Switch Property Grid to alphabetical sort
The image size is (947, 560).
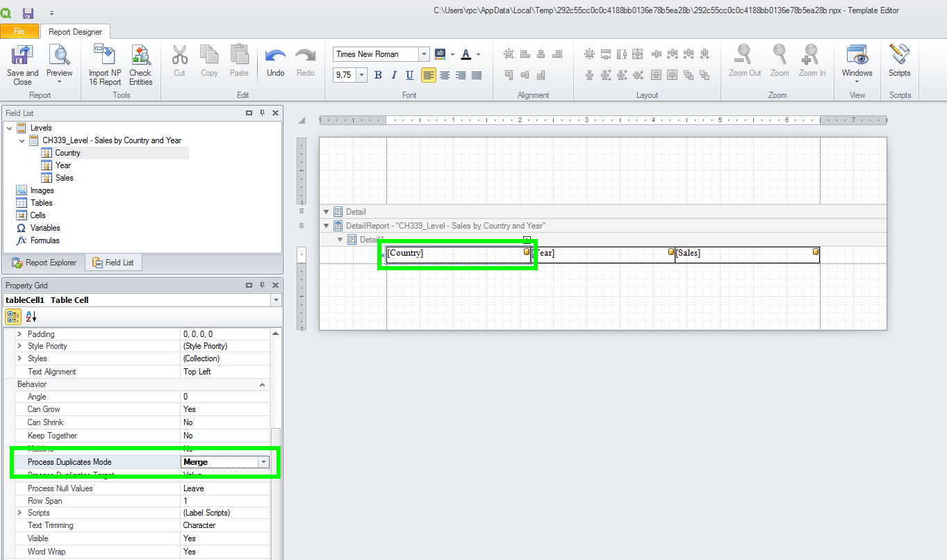pos(31,317)
